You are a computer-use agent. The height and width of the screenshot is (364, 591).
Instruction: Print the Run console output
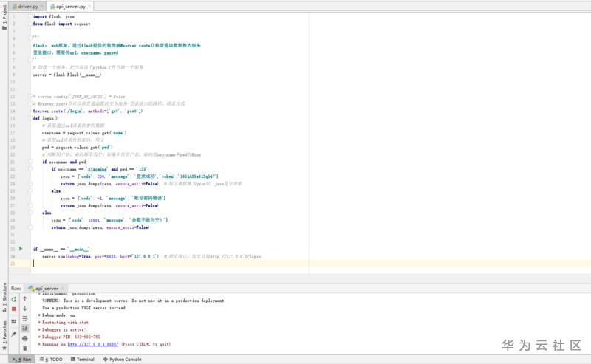point(25,338)
